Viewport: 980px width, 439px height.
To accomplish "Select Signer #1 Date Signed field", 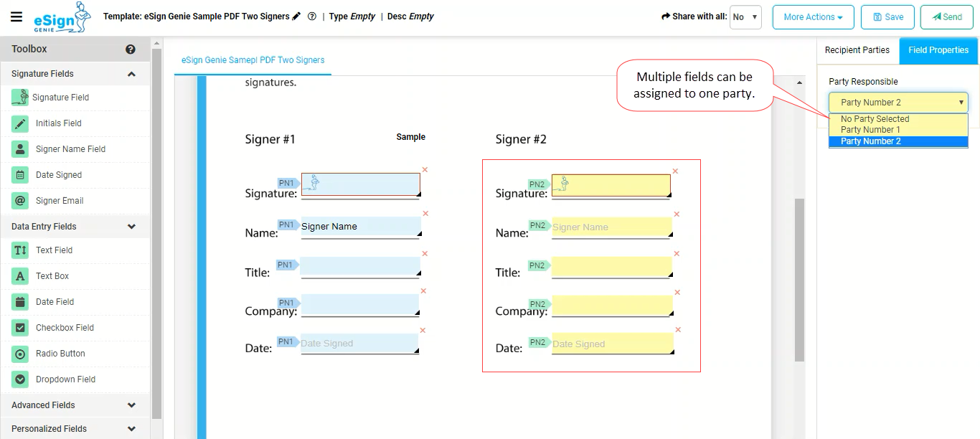I will (359, 344).
